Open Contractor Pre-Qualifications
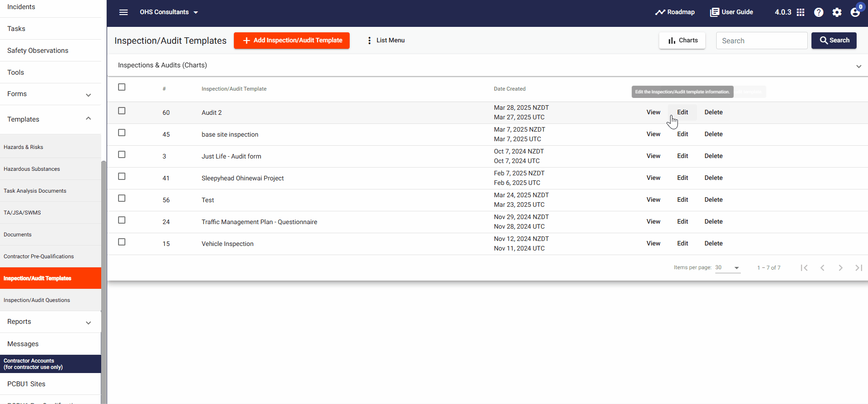The height and width of the screenshot is (404, 868). point(51,256)
